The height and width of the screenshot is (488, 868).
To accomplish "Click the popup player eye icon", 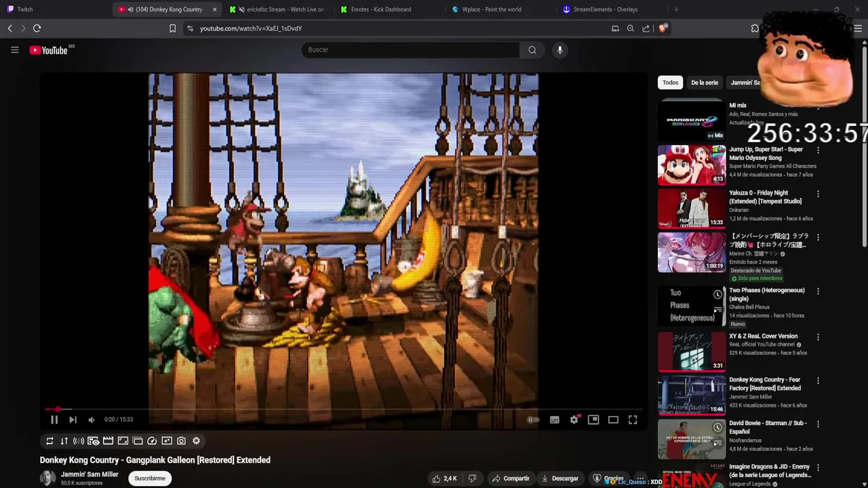I will 94,441.
